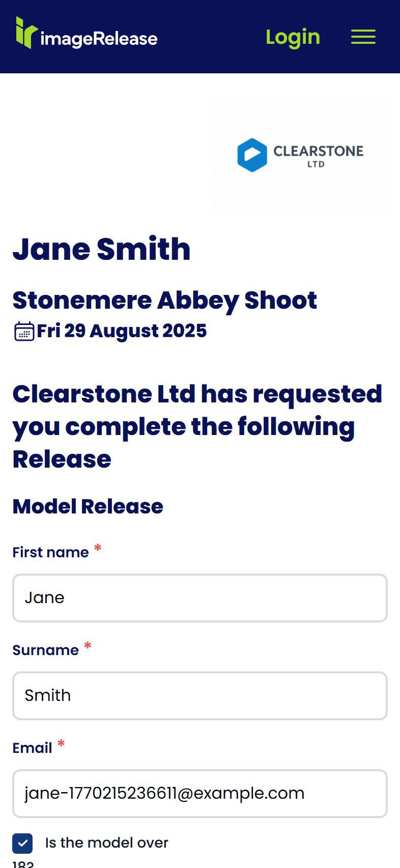Click the imageRelease wordmark text
The height and width of the screenshot is (868, 400).
[x=99, y=39]
